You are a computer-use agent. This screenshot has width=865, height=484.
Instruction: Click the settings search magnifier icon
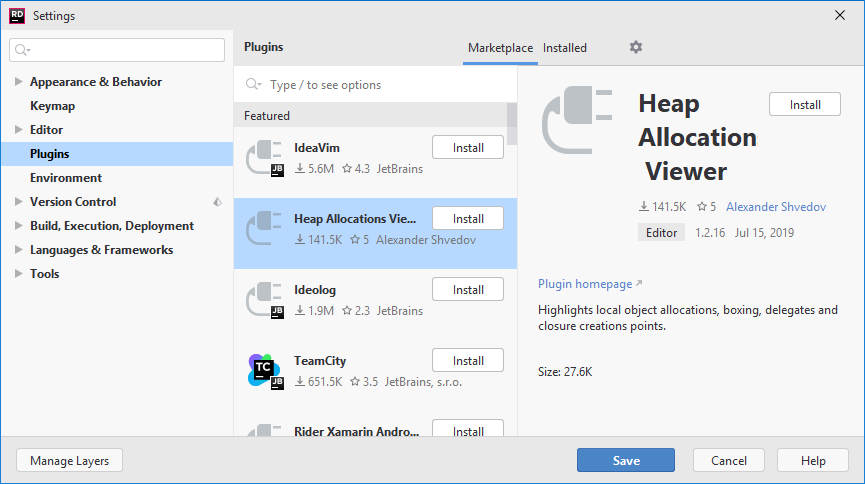tap(22, 50)
